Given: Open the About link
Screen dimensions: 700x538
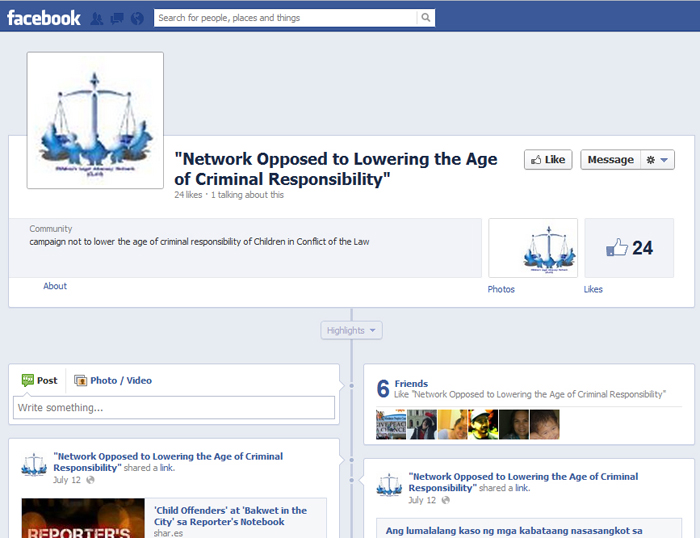Looking at the screenshot, I should [x=55, y=286].
